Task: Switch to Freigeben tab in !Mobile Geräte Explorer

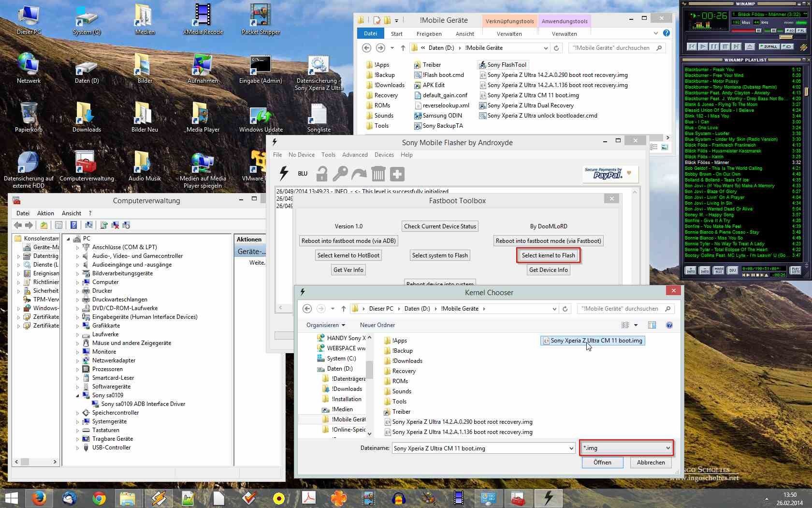Action: (429, 34)
